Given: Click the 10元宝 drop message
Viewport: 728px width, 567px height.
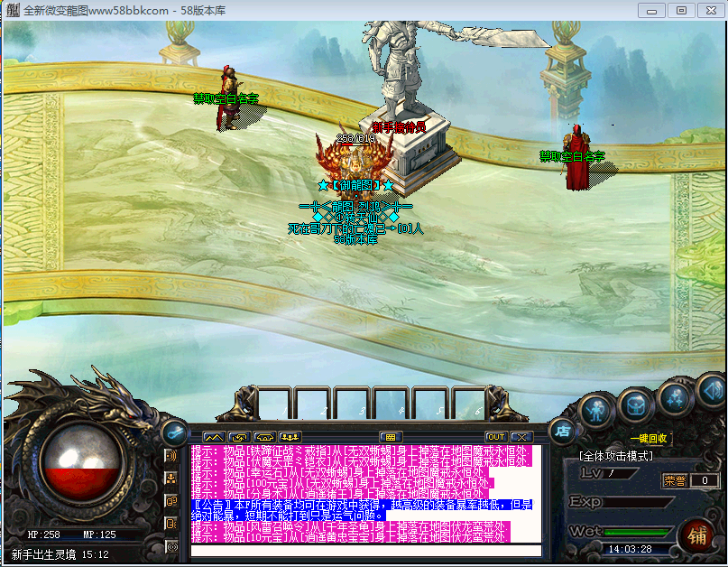Looking at the screenshot, I should click(351, 537).
